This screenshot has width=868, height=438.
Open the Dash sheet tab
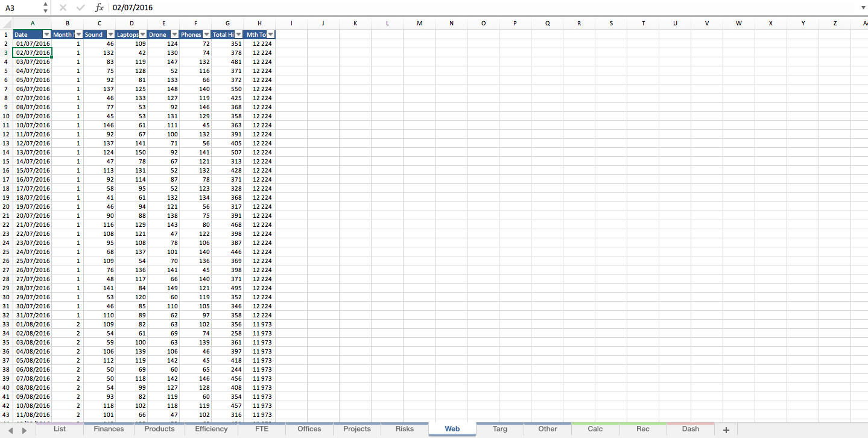[x=690, y=429]
